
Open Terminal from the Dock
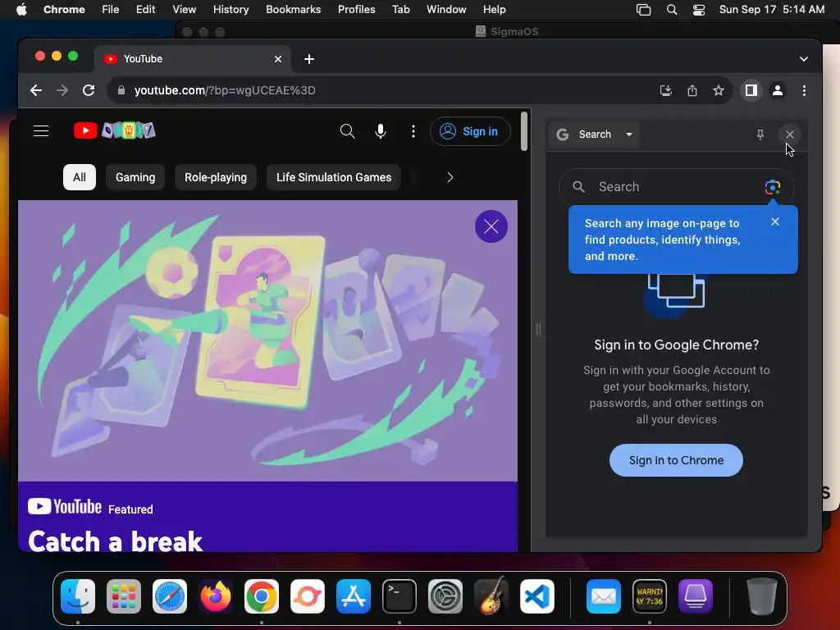(399, 596)
